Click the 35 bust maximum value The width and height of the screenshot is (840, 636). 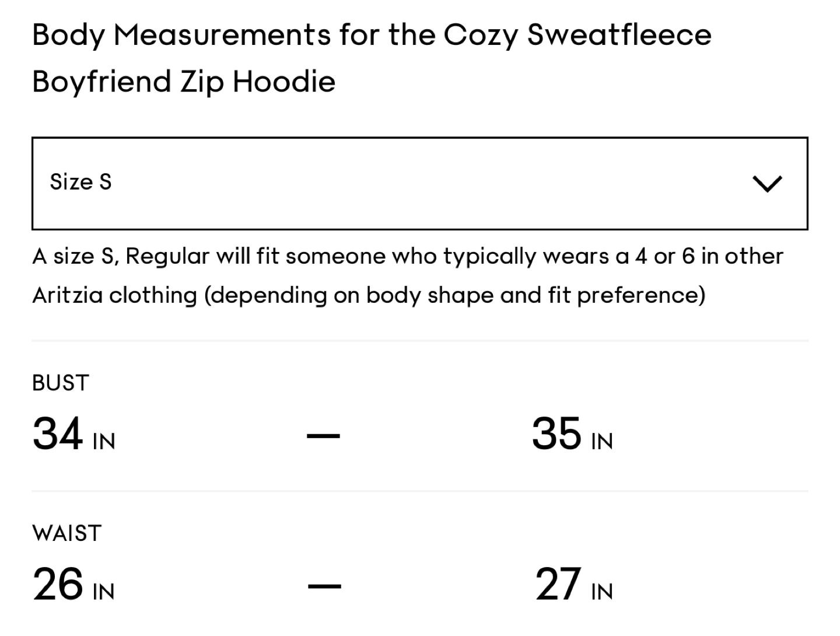click(x=556, y=434)
